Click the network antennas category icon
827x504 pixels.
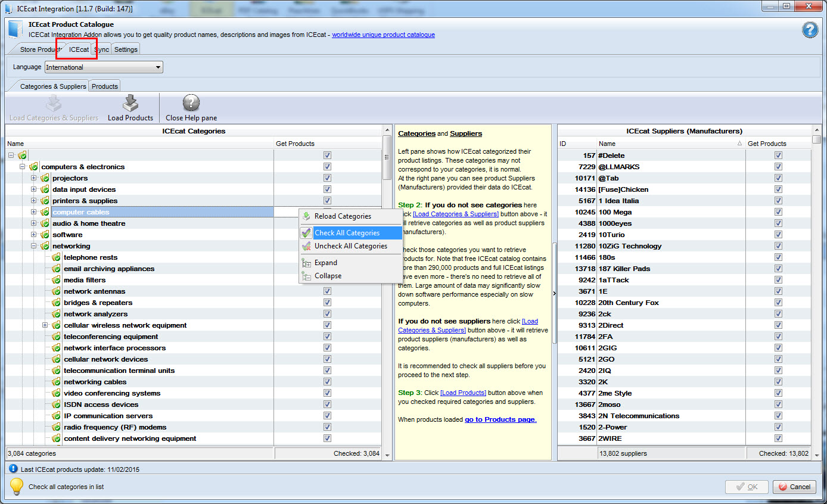click(56, 291)
